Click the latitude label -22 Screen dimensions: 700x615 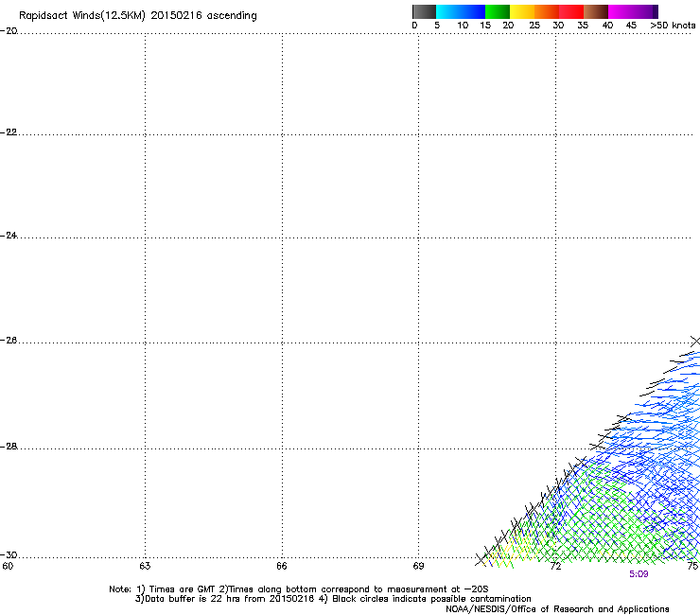(x=9, y=132)
